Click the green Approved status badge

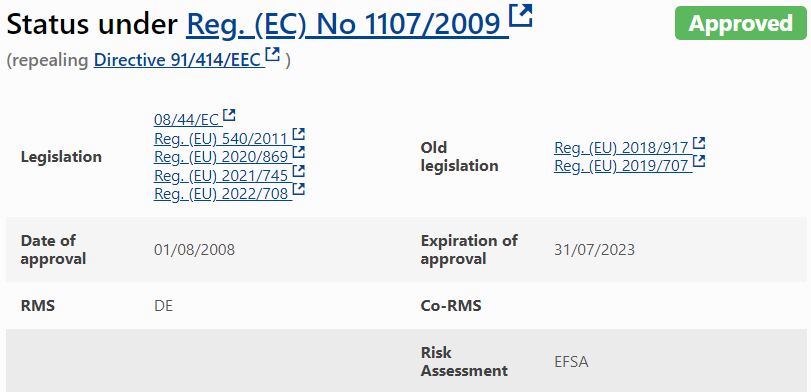(740, 23)
